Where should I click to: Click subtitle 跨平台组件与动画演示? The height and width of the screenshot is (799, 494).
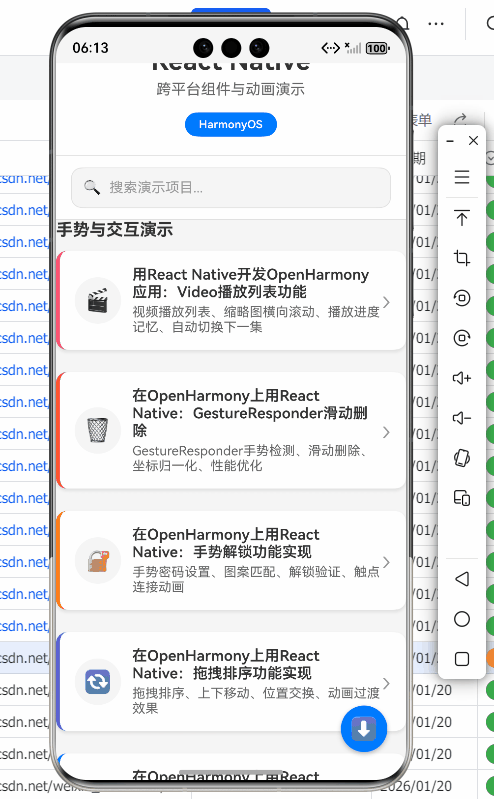tap(230, 89)
